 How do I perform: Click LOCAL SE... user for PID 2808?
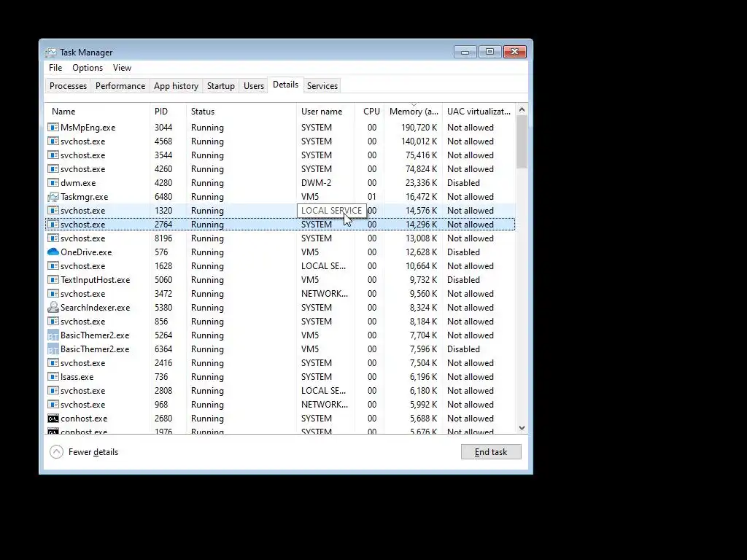point(323,391)
